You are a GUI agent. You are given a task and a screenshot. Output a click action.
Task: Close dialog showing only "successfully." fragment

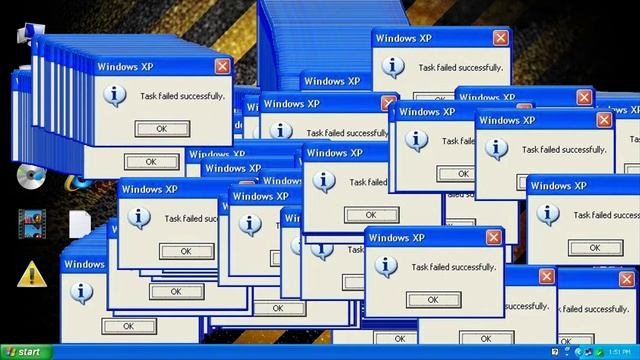coord(547,277)
